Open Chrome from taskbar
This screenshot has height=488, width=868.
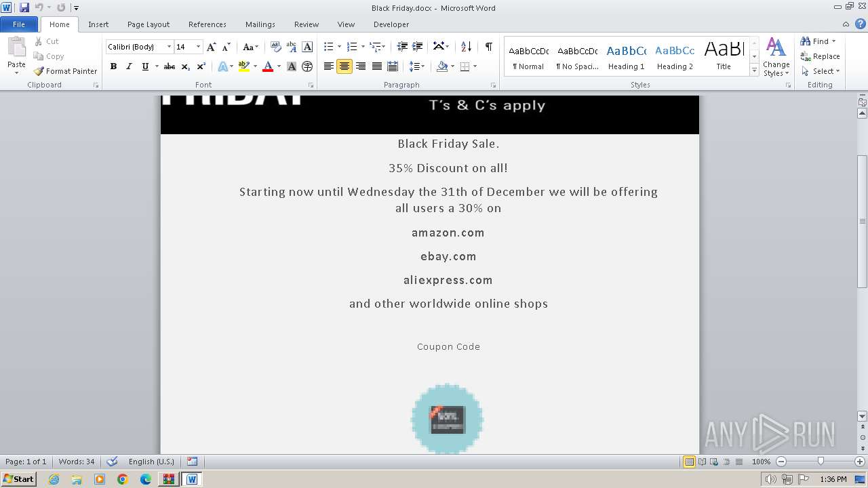coord(123,479)
